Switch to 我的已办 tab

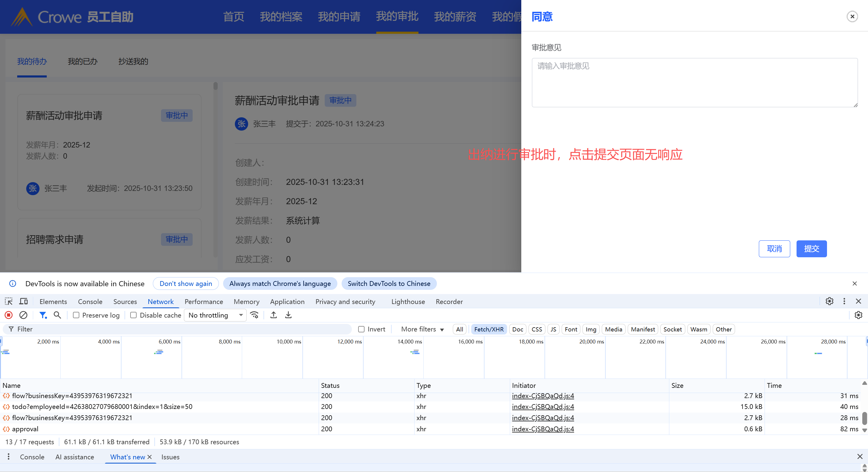click(x=83, y=61)
